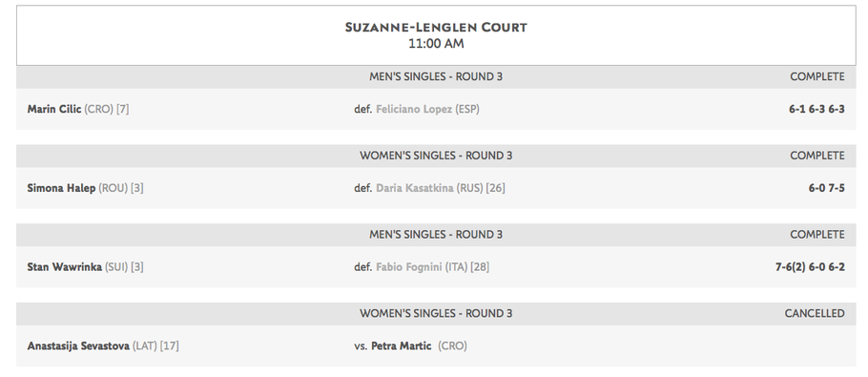
Task: Open Fabio Fognini player link
Action: click(x=408, y=267)
